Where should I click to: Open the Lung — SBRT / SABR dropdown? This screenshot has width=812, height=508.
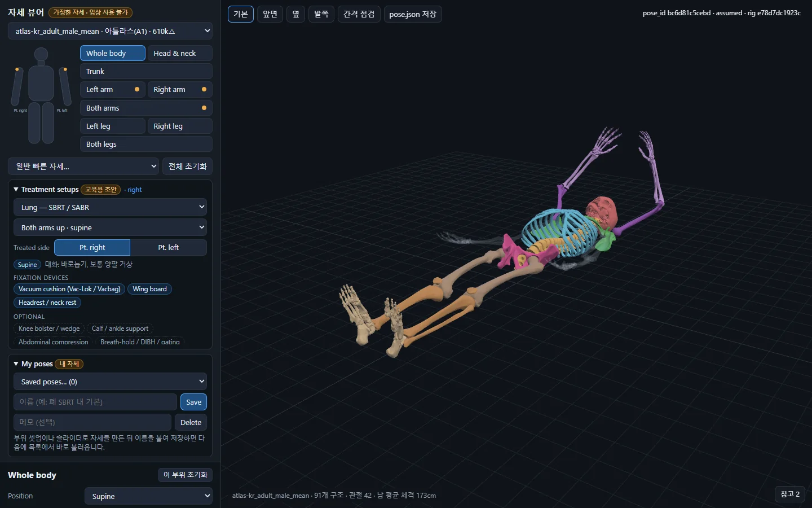point(110,207)
